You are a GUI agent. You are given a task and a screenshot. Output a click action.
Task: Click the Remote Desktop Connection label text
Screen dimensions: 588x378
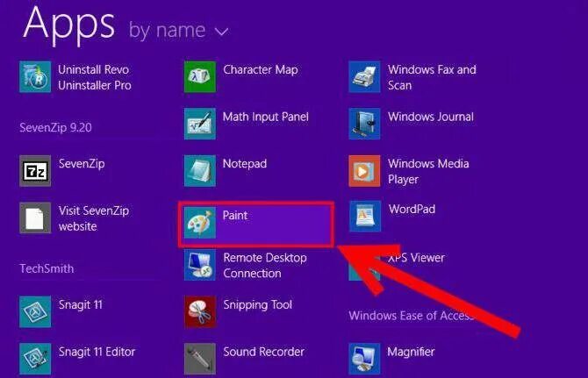(265, 265)
